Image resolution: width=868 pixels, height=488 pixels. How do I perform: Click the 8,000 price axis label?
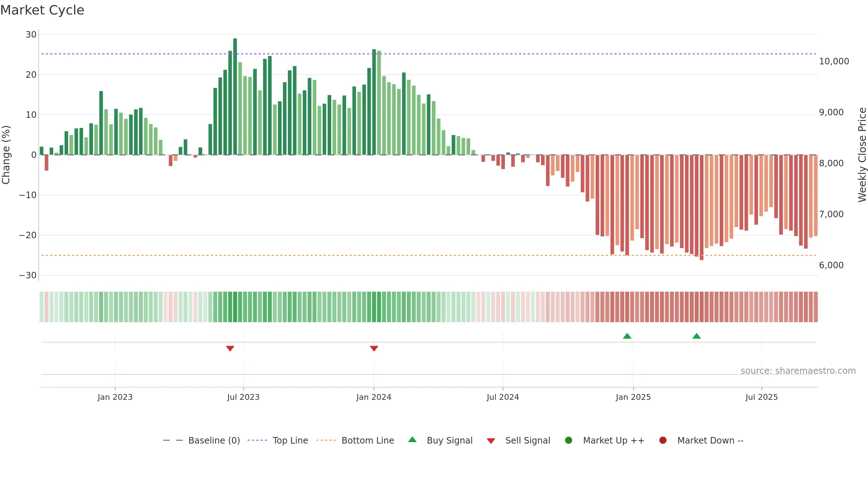click(x=831, y=163)
